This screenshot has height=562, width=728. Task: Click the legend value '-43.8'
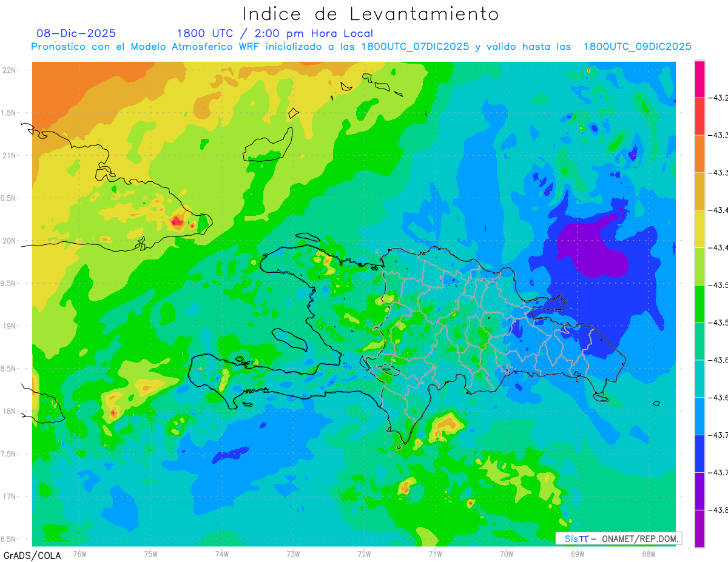(x=720, y=510)
